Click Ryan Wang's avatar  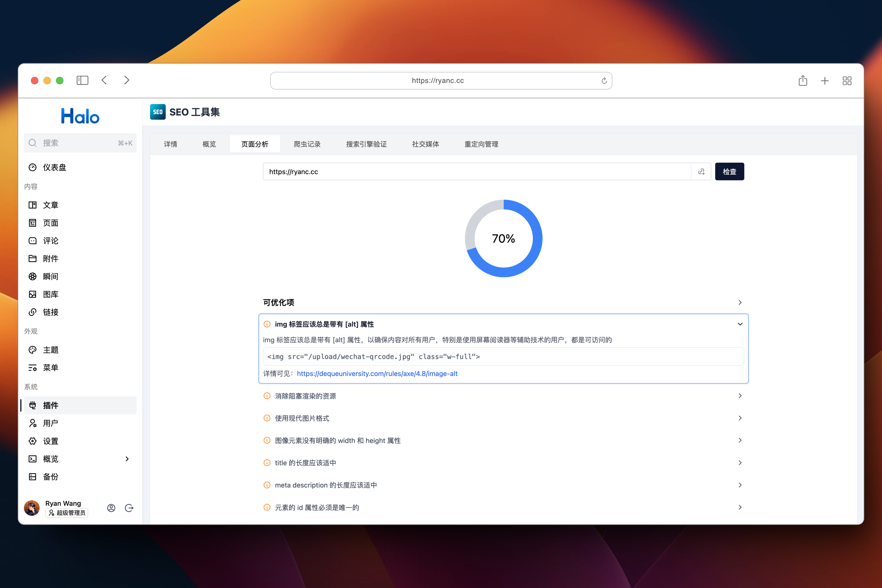coord(32,508)
